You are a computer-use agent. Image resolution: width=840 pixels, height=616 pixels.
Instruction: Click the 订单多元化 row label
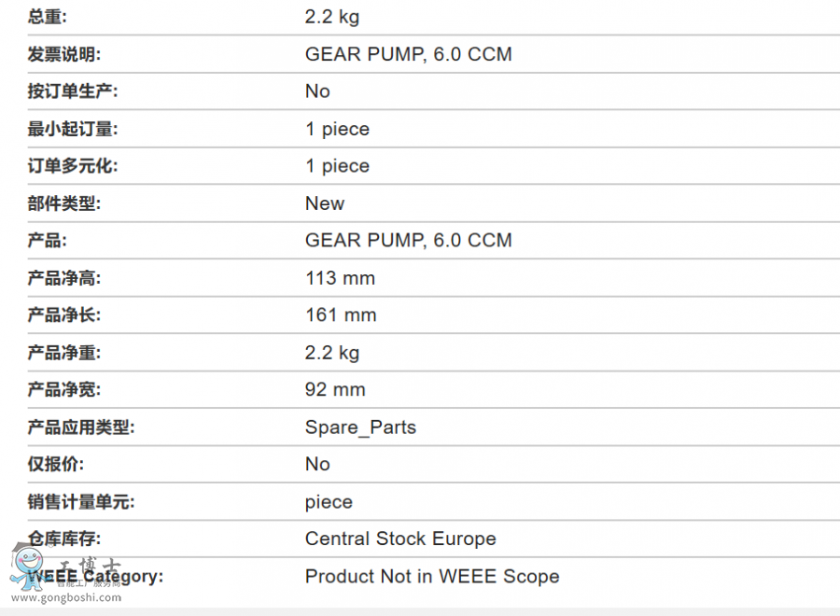[x=73, y=165]
